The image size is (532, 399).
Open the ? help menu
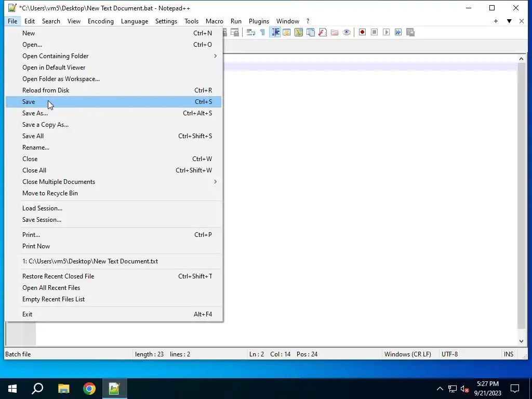tap(308, 21)
